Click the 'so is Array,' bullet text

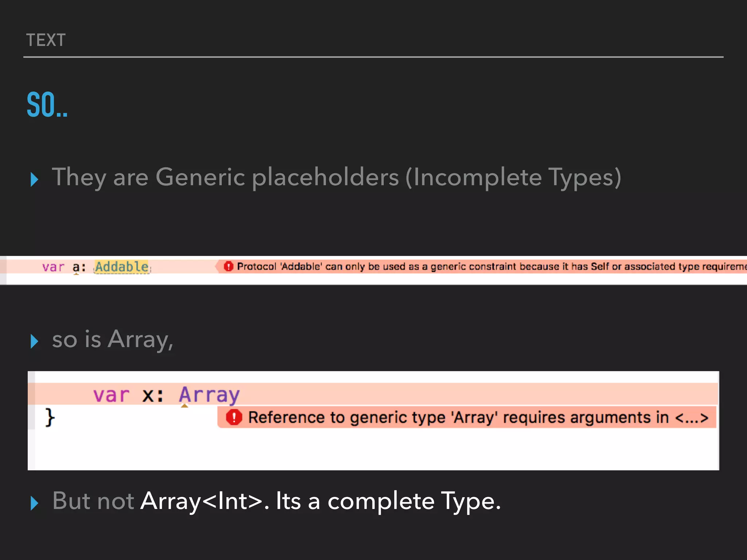click(x=112, y=339)
